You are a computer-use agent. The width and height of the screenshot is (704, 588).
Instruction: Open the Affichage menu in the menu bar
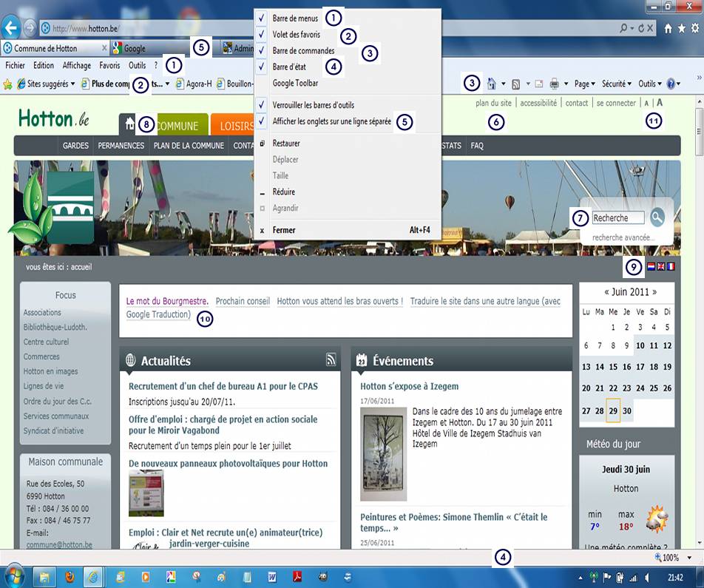point(77,65)
